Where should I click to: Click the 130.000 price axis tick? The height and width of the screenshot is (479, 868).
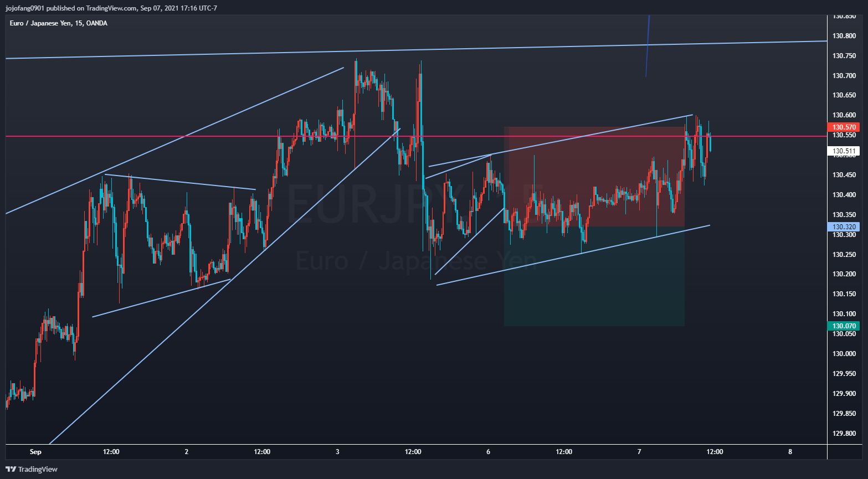(844, 354)
